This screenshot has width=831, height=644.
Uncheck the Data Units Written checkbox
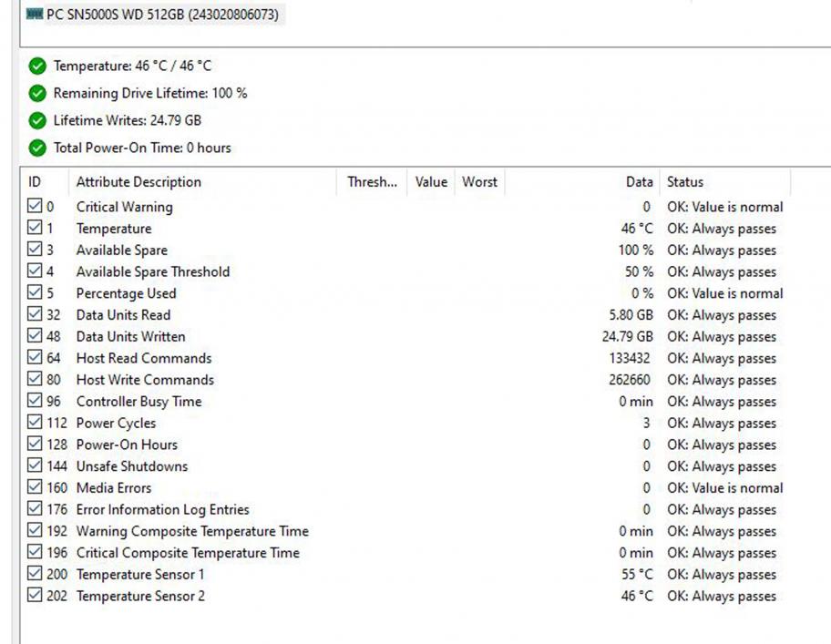pyautogui.click(x=35, y=337)
